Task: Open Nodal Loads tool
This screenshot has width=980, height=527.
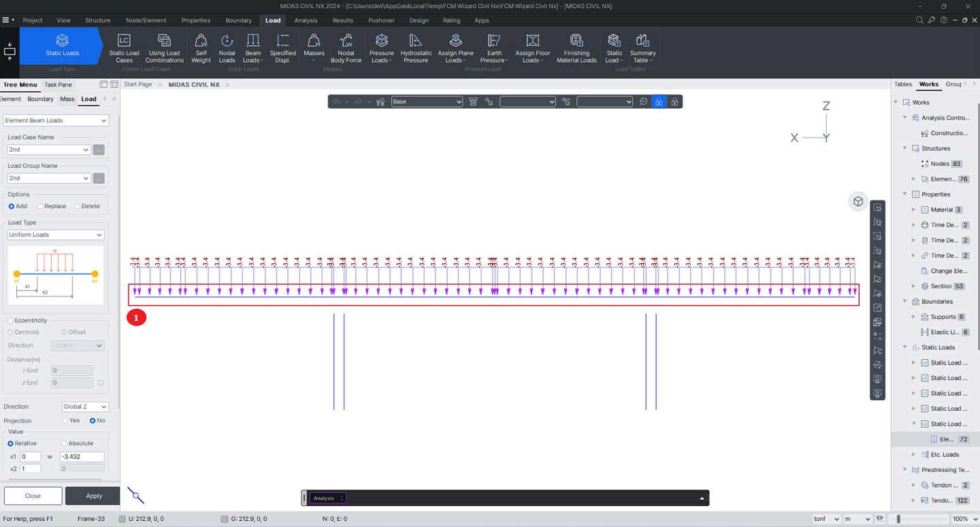Action: [x=227, y=48]
